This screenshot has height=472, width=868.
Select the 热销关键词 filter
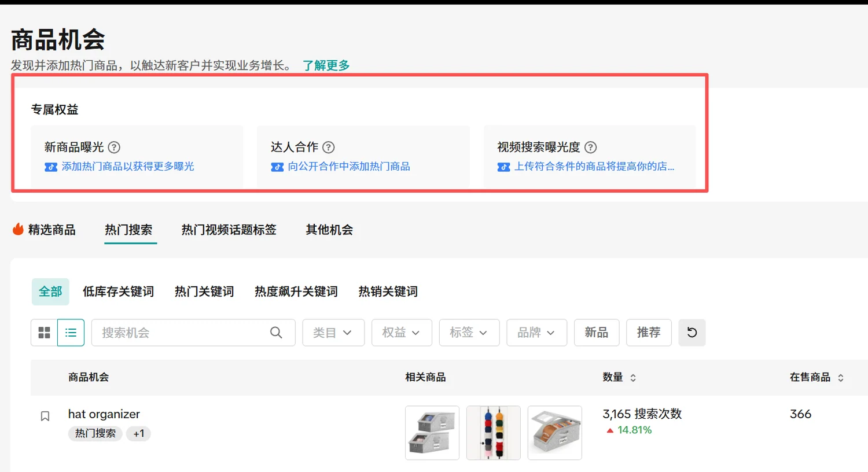(x=388, y=292)
